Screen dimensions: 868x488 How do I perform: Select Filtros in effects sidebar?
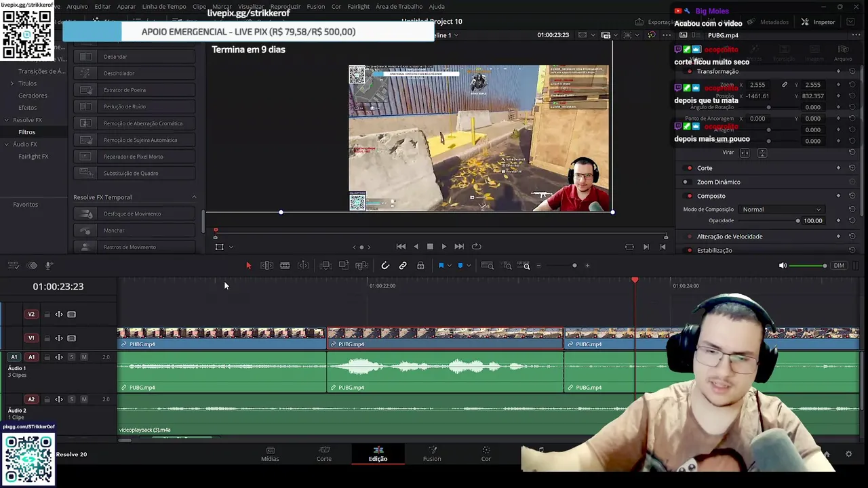(x=26, y=132)
